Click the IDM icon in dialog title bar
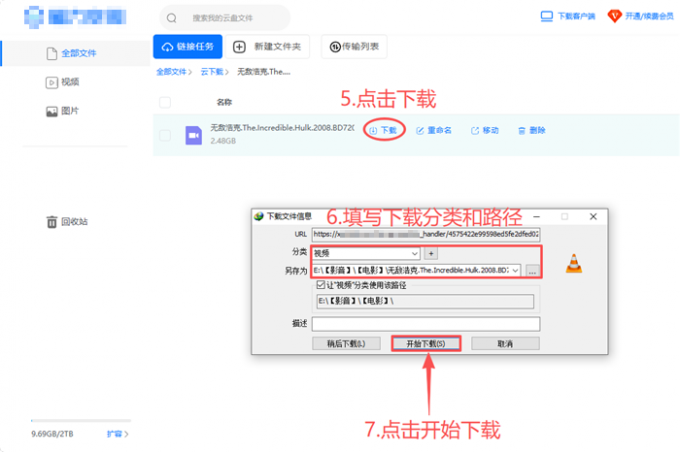 point(259,216)
